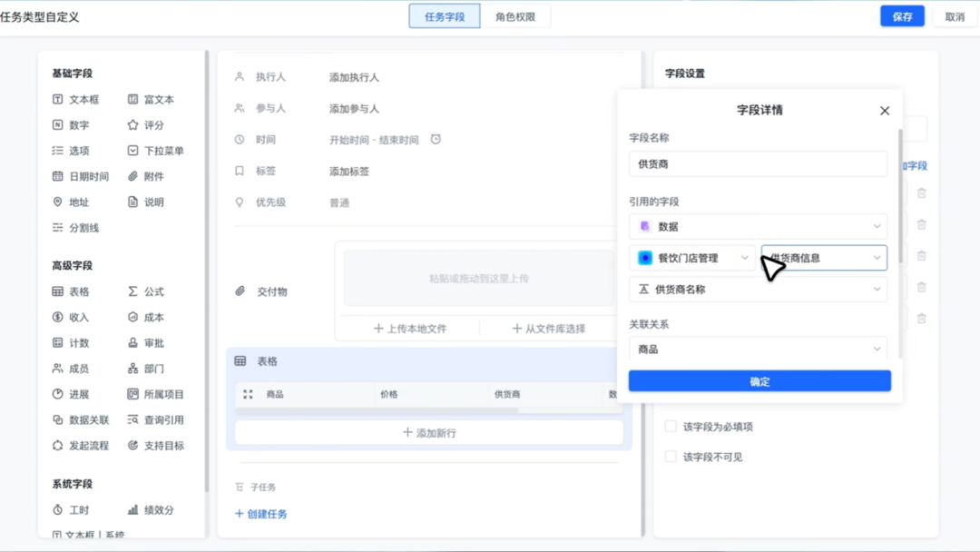Open the 商品 关联关系 dropdown
This screenshot has height=552, width=980.
[758, 349]
